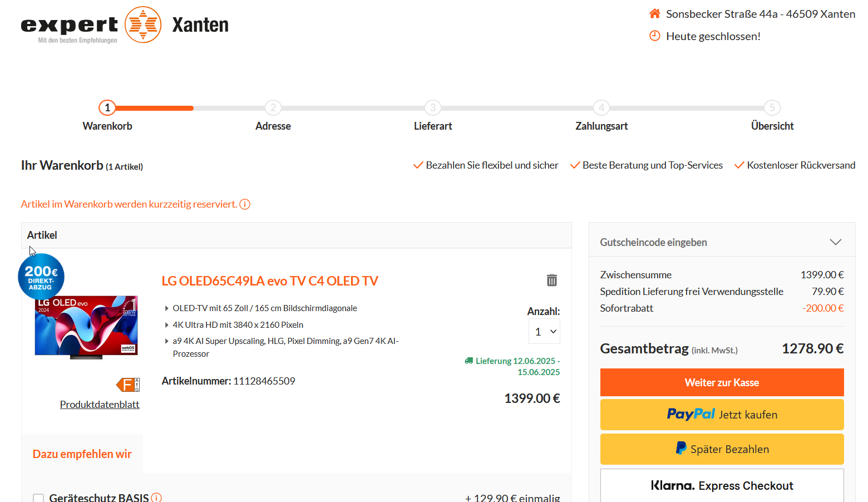
Task: Open the expert Xanten logo homepage
Action: pos(125,25)
